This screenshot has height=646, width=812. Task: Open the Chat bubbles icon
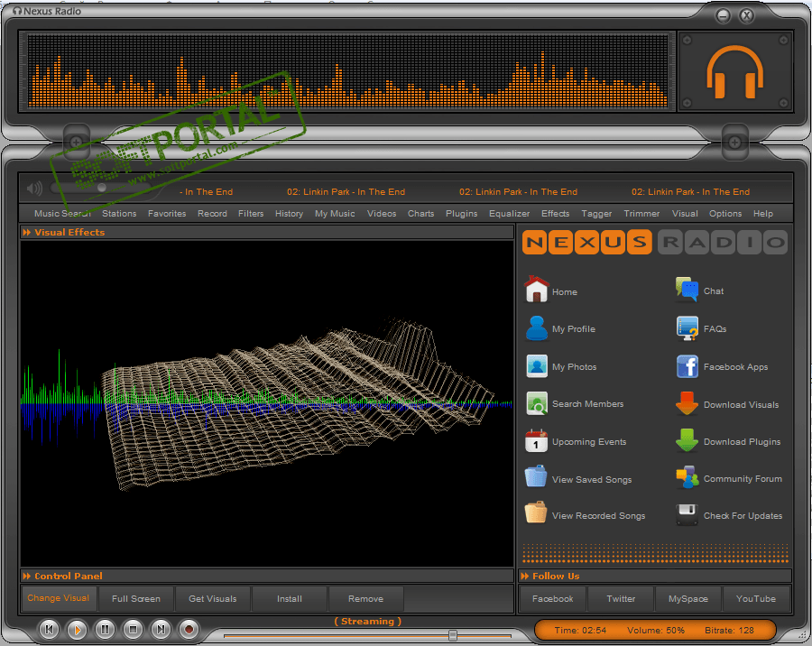click(x=687, y=290)
